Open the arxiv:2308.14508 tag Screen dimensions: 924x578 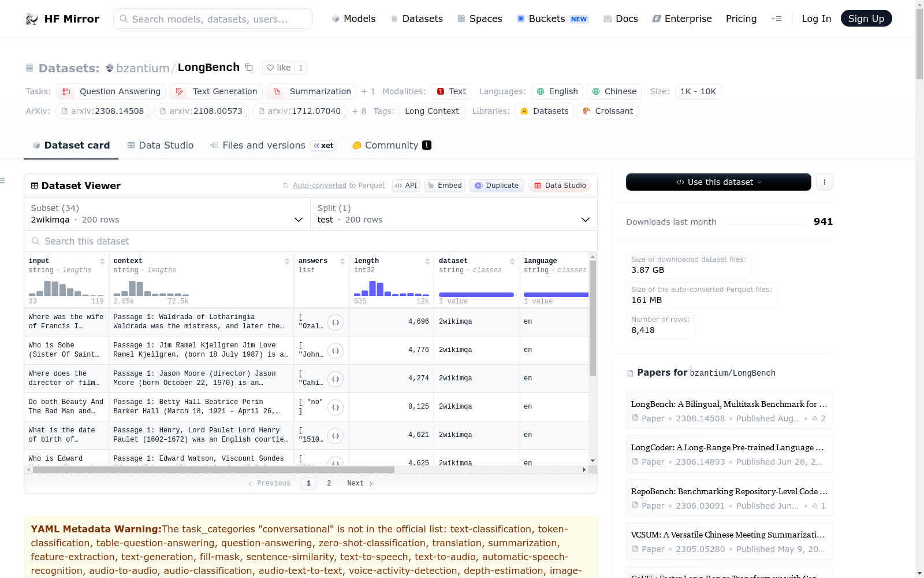pos(103,111)
